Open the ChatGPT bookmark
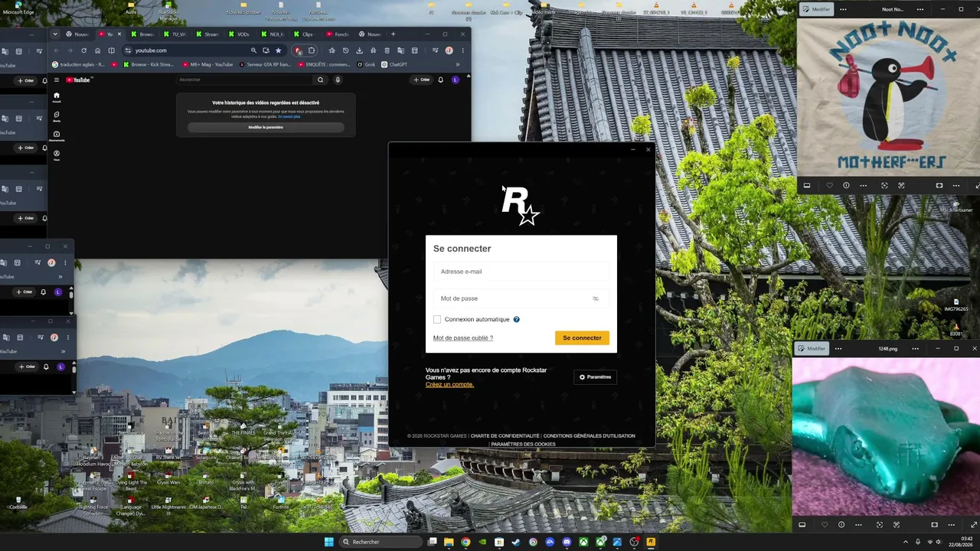The width and height of the screenshot is (980, 551). point(395,64)
